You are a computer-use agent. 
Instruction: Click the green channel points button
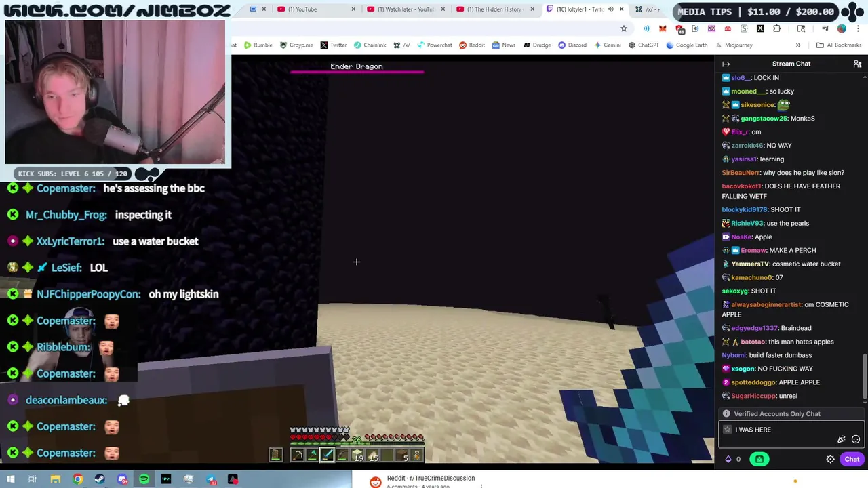[x=759, y=459]
